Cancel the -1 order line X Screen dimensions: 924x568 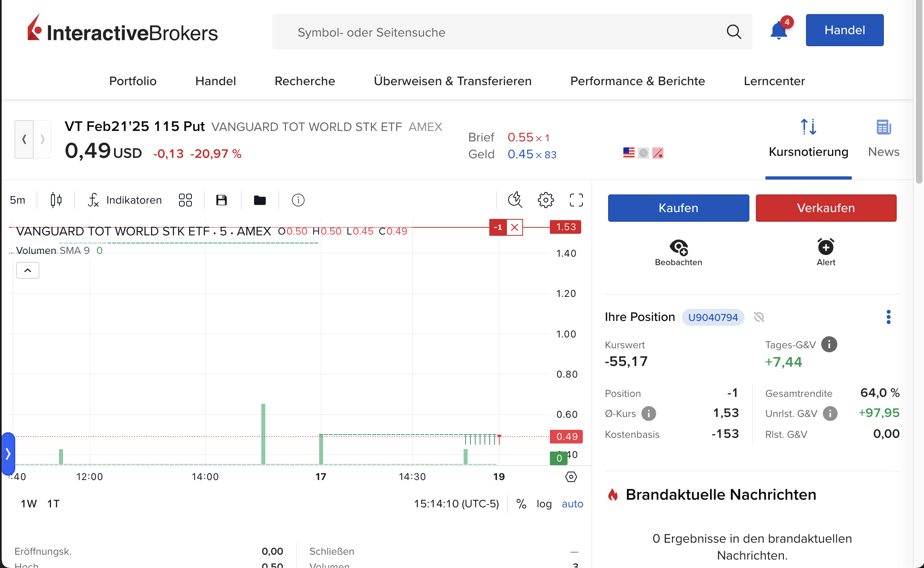(515, 227)
